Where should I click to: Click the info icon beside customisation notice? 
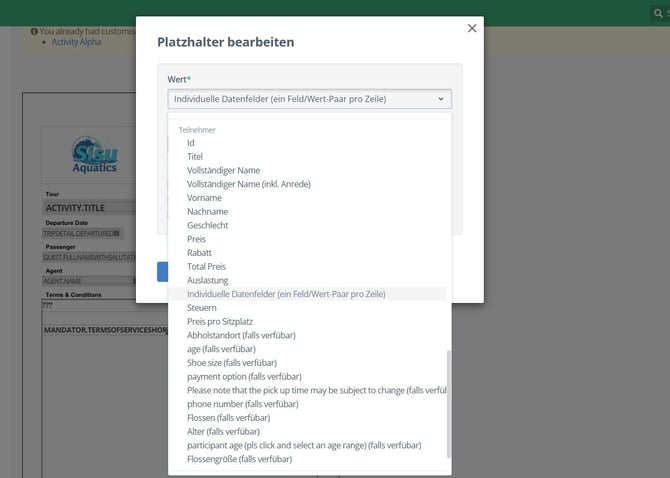pos(34,31)
